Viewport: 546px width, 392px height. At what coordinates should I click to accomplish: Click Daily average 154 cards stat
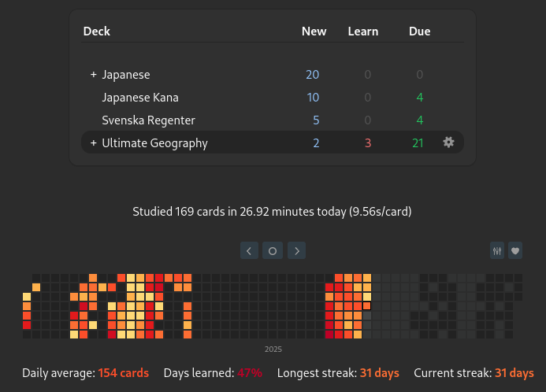pyautogui.click(x=86, y=373)
